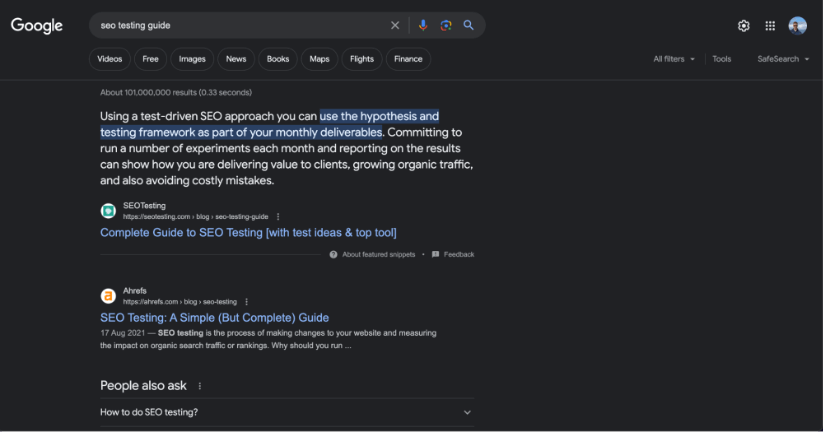Click the 17 Aug 2021 snippet description
This screenshot has height=432, width=823.
[268, 339]
